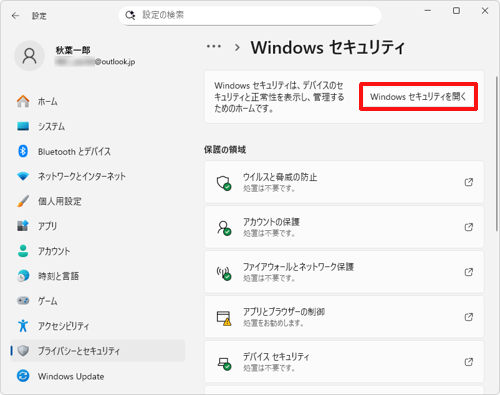Click user name 秋葉一郎
Screen dimensions: 500x395
click(73, 50)
